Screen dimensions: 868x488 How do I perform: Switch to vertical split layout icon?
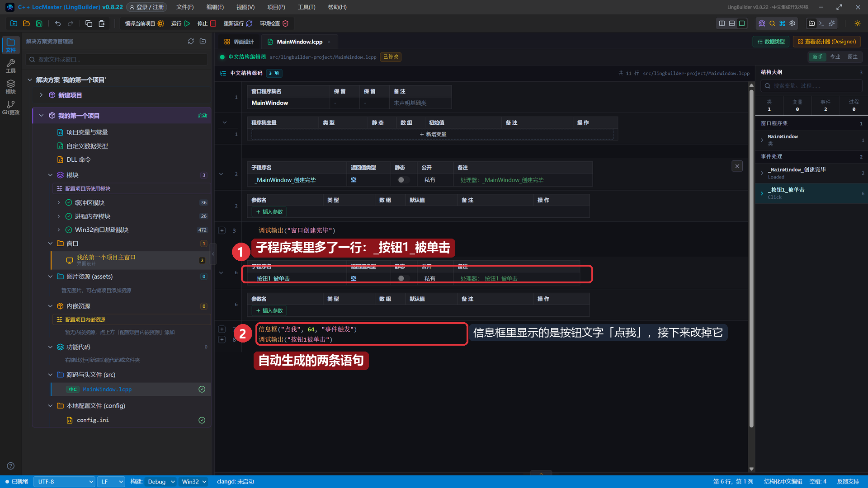[722, 23]
